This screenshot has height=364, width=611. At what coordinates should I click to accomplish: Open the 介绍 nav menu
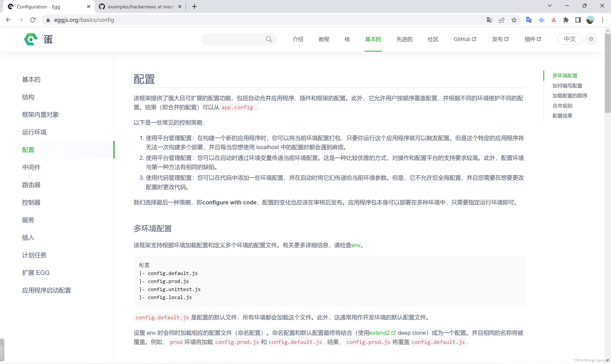(298, 39)
